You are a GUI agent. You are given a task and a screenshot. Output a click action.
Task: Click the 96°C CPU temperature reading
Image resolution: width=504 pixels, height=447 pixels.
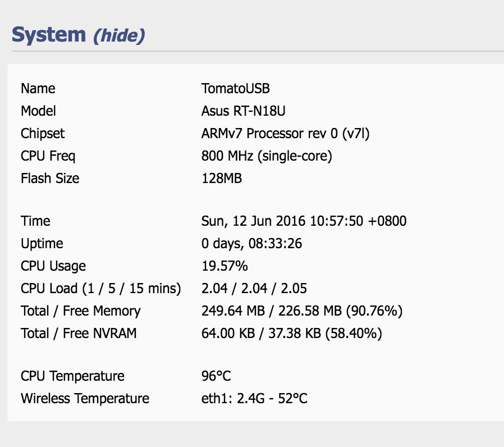[x=216, y=376]
